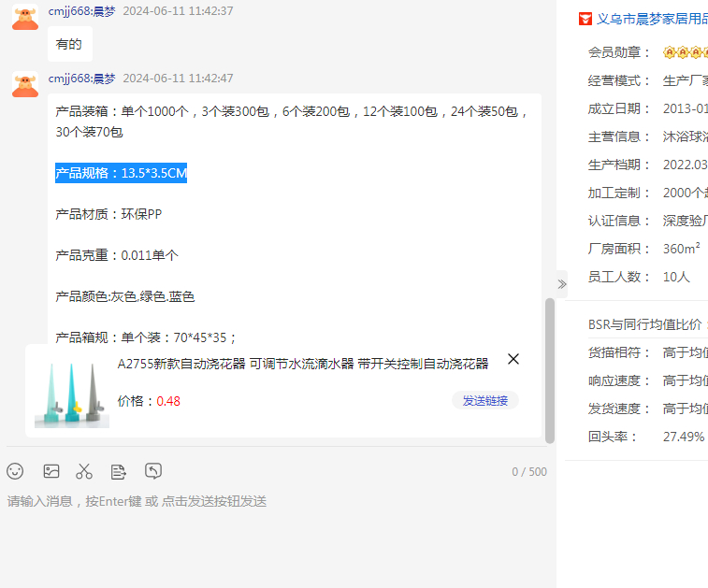708x588 pixels.
Task: Click the 生产档期 value 2022.03
Action: pos(685,165)
